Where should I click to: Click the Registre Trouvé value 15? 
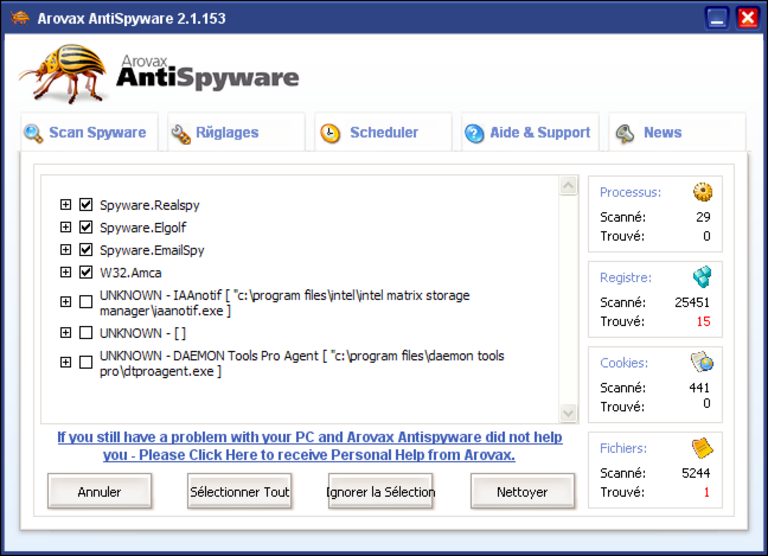click(703, 321)
